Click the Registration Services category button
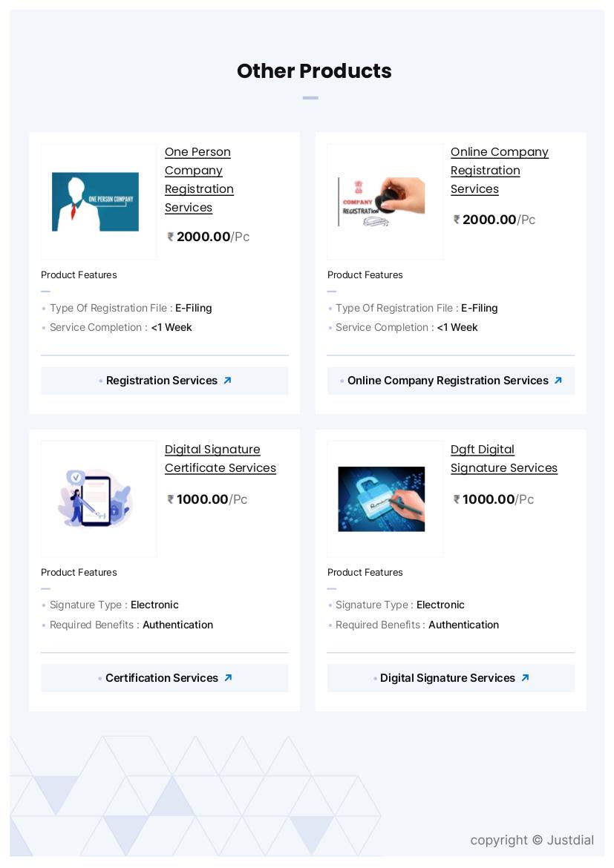The height and width of the screenshot is (868, 614). click(x=162, y=381)
